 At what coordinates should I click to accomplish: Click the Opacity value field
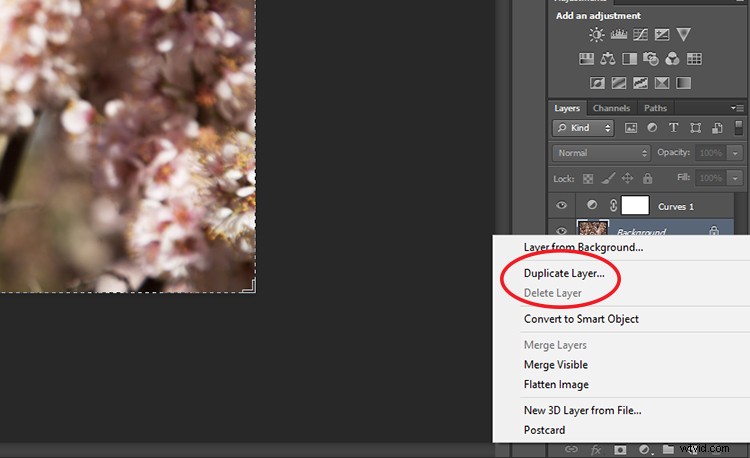711,153
